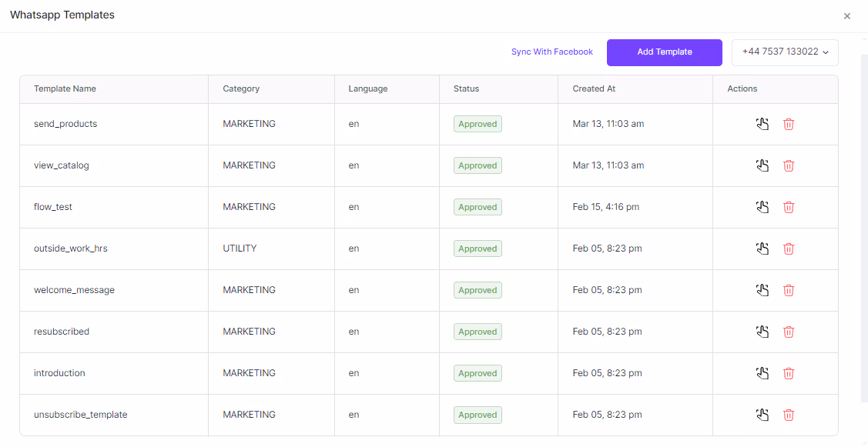Image resolution: width=868 pixels, height=447 pixels.
Task: Select the flow_test template name
Action: coord(53,207)
